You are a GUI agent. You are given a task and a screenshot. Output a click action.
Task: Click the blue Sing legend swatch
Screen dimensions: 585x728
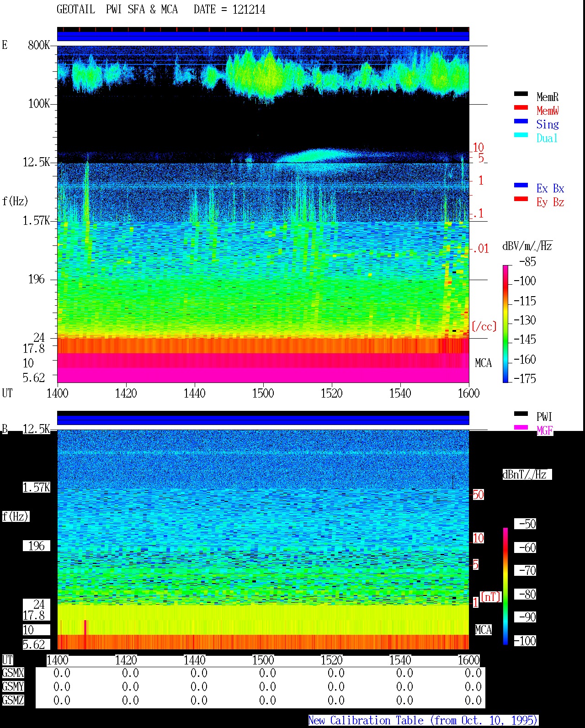(521, 121)
